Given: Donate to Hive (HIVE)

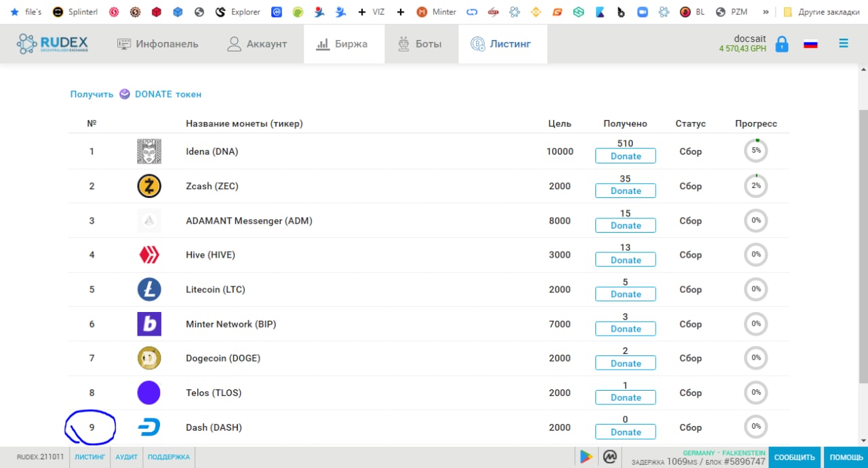Looking at the screenshot, I should tap(625, 260).
